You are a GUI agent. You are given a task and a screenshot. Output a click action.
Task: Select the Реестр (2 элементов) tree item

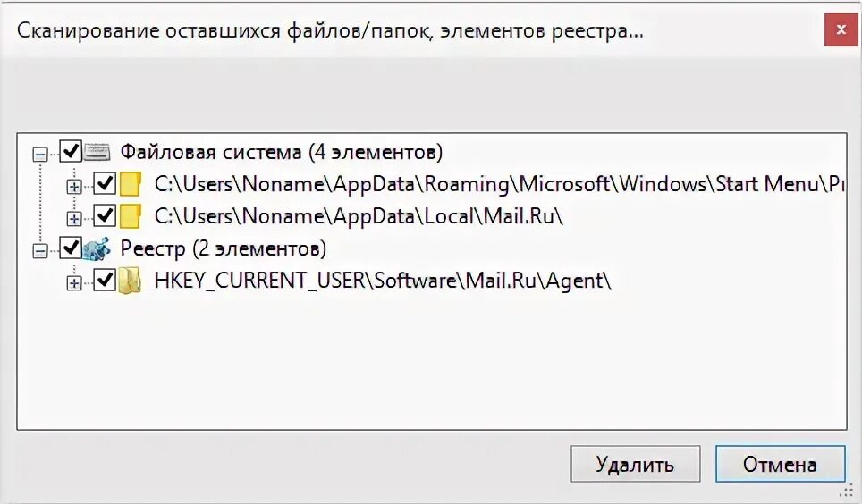point(224,248)
